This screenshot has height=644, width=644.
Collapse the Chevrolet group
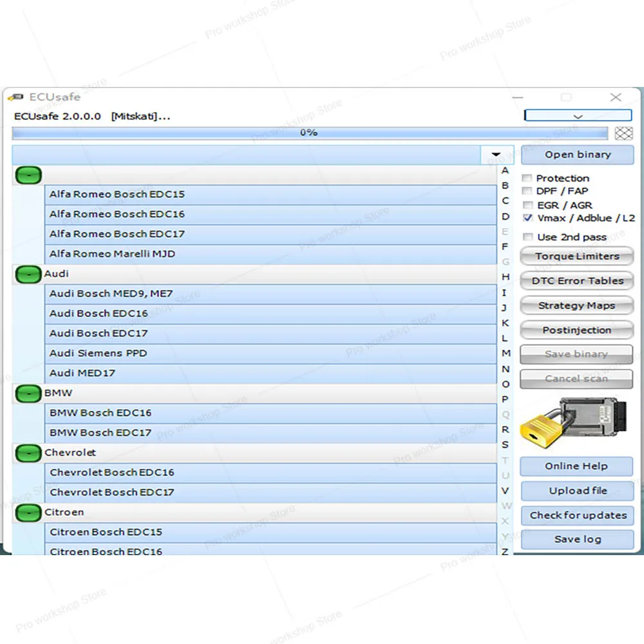pos(28,453)
